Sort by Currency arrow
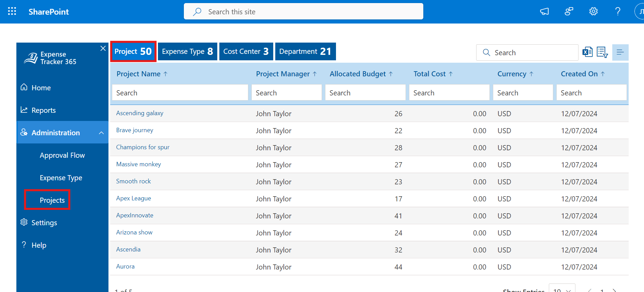Viewport: 644px width, 292px height. (x=531, y=74)
